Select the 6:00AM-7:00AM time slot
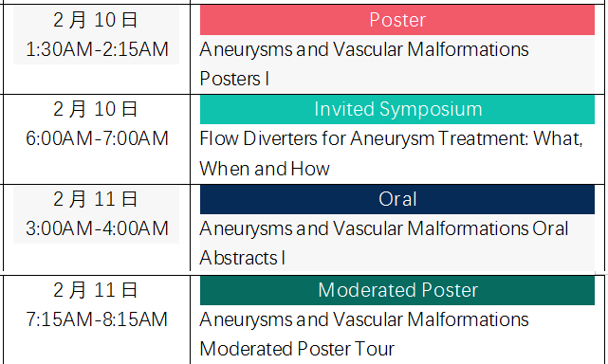 (x=97, y=138)
